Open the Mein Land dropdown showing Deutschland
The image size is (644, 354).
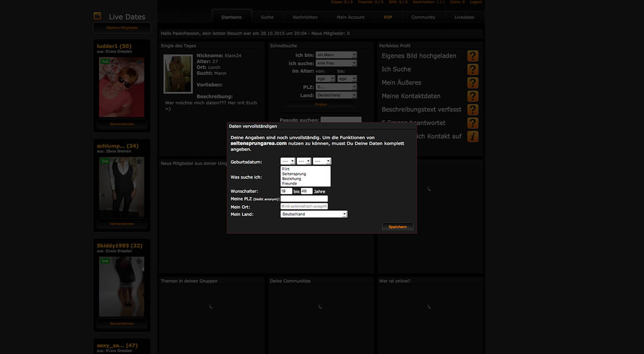314,214
